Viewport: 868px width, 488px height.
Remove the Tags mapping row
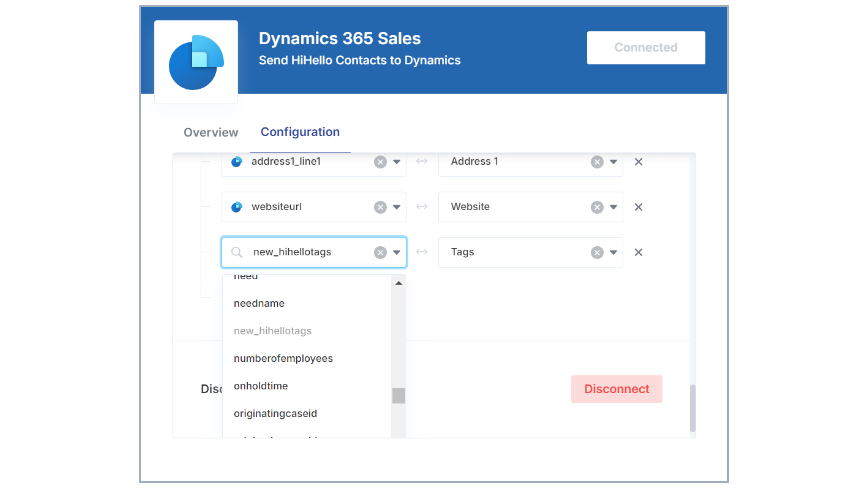click(638, 253)
